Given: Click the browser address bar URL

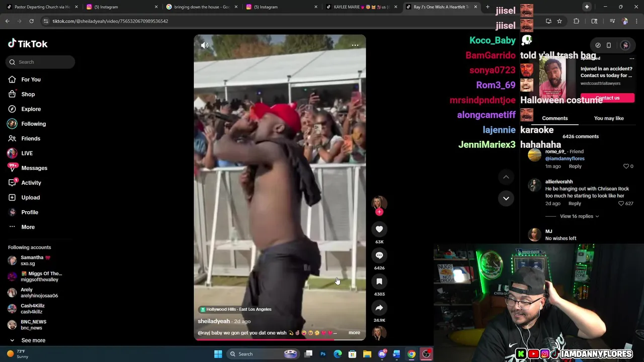Looking at the screenshot, I should click(x=111, y=21).
